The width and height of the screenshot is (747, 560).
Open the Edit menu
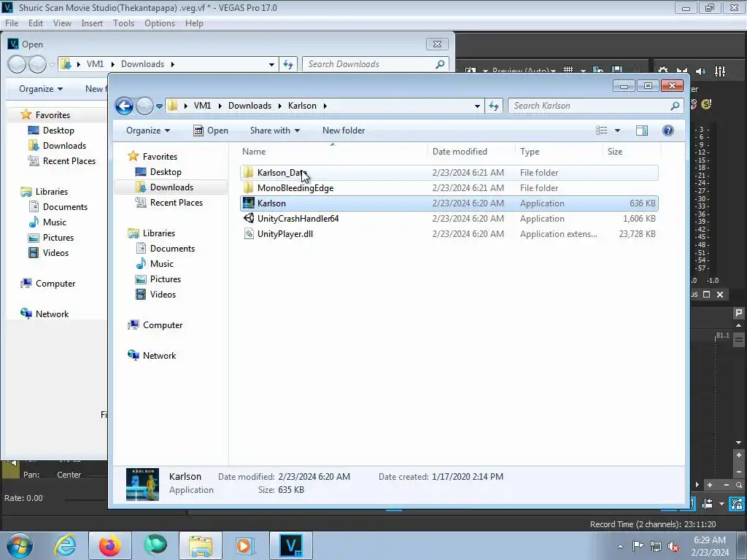[36, 23]
